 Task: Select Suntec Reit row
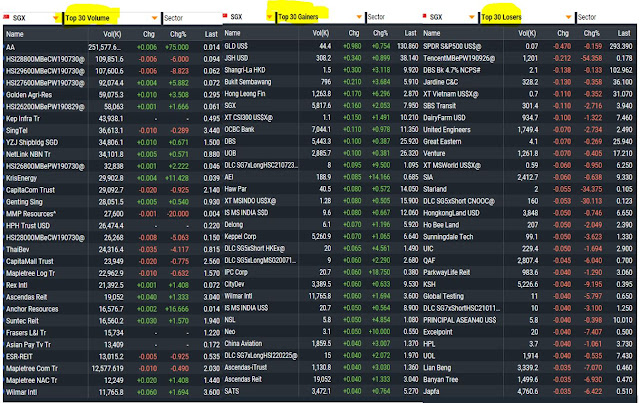(x=113, y=321)
